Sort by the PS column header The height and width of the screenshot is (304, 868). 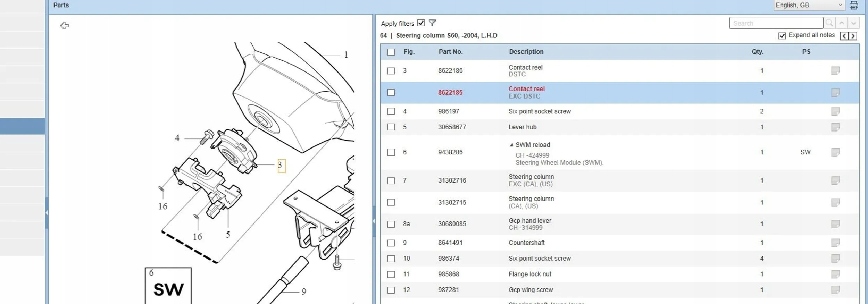[x=806, y=52]
